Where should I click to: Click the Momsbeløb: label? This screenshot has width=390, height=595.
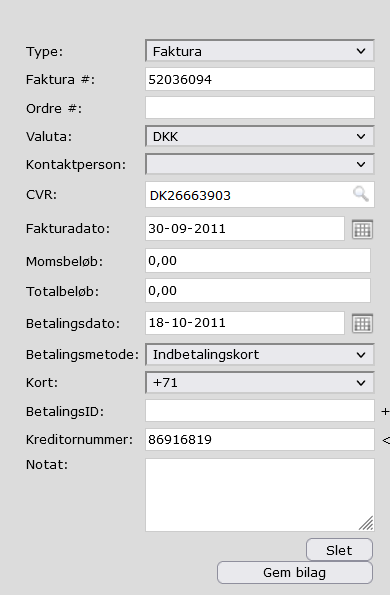[64, 261]
